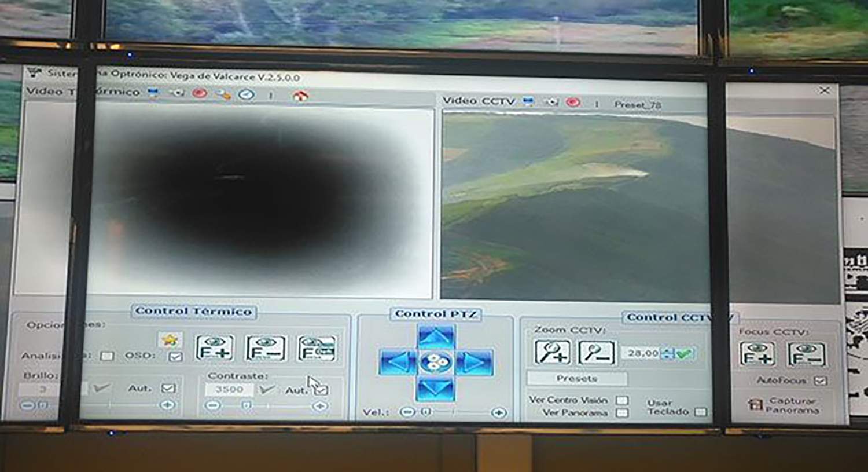Click the Contraste slider handle

click(247, 406)
